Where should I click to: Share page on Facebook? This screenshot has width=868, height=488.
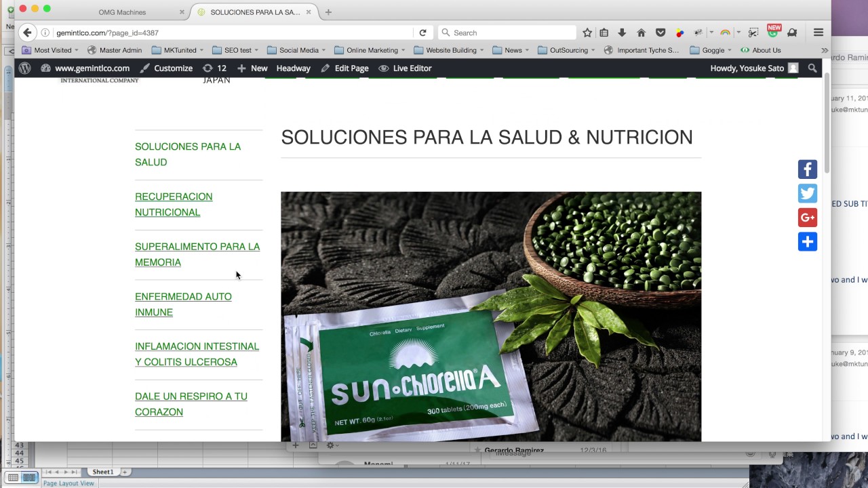point(808,169)
